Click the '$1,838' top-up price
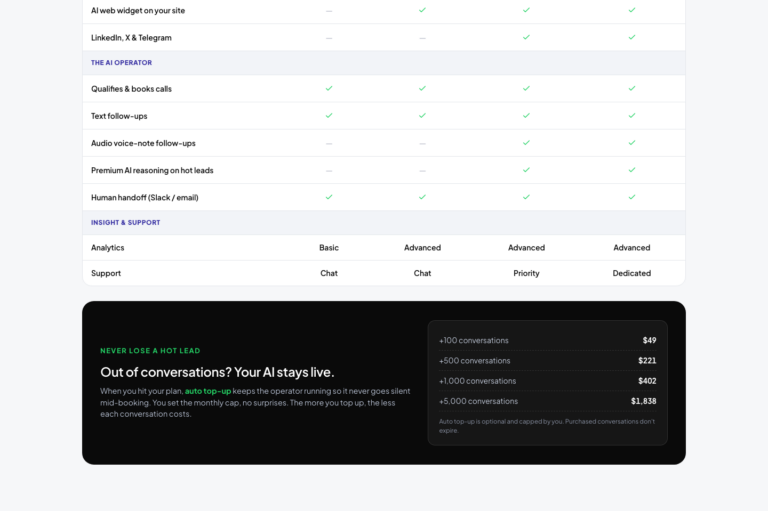 [x=644, y=401]
